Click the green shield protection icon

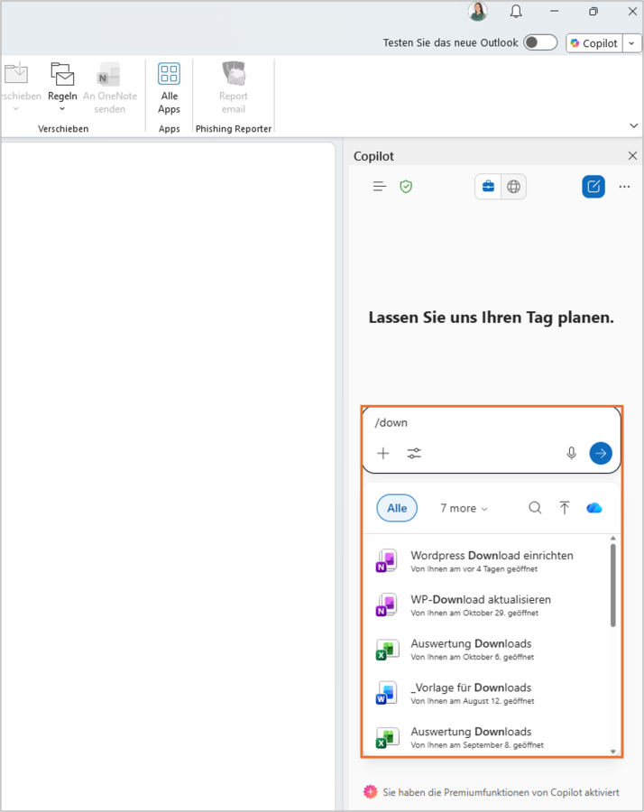click(406, 187)
